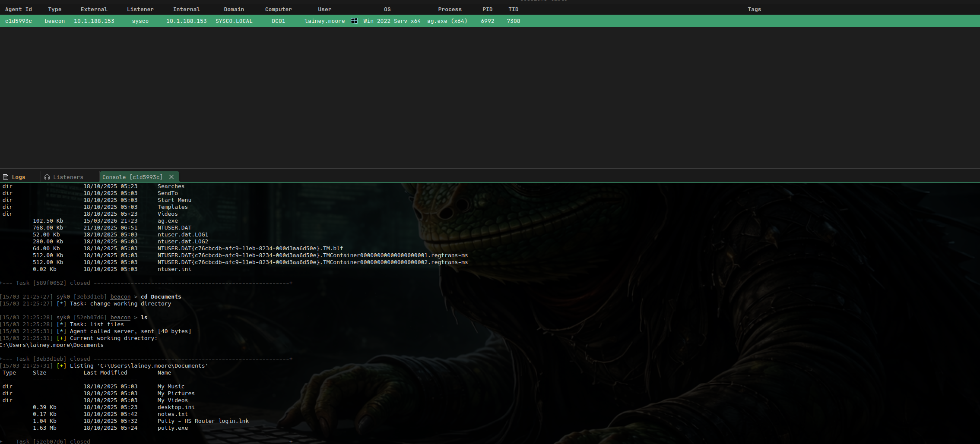This screenshot has height=444, width=980.
Task: Click the Videos directory entry
Action: (x=168, y=214)
